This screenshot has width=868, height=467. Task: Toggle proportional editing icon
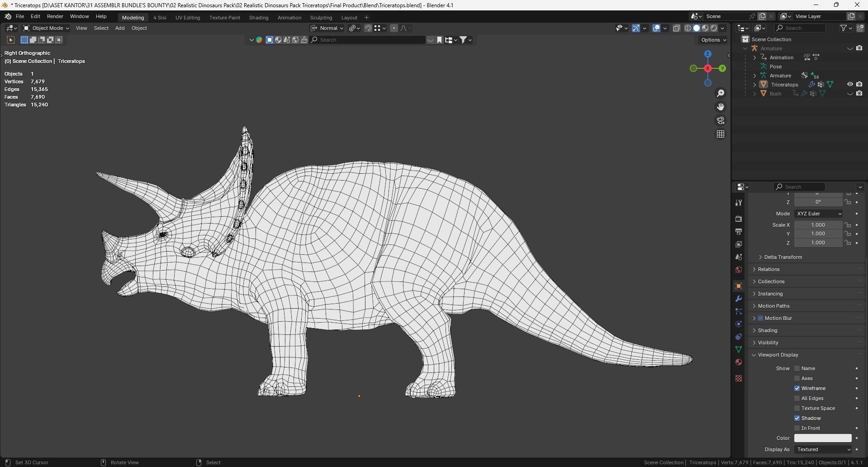click(394, 28)
